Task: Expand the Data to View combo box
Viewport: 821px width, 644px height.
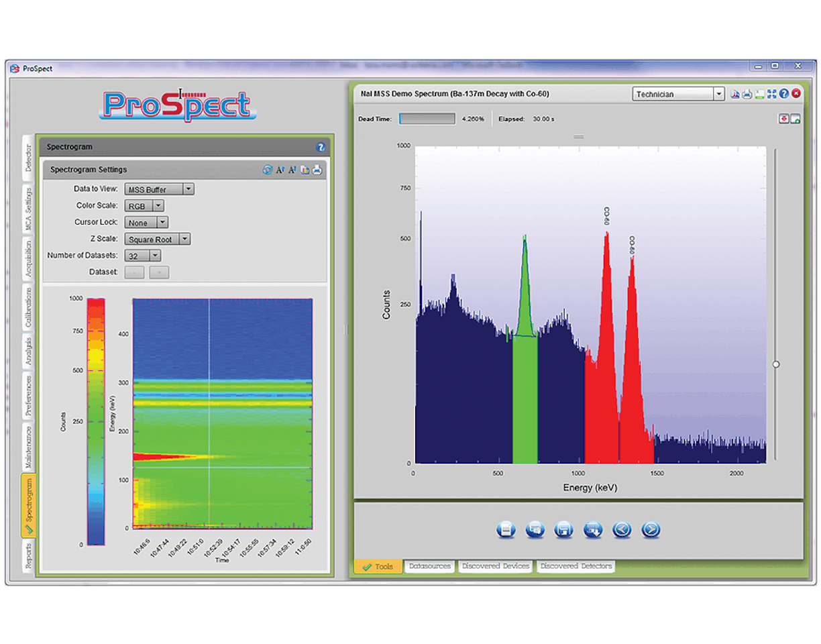Action: [188, 189]
